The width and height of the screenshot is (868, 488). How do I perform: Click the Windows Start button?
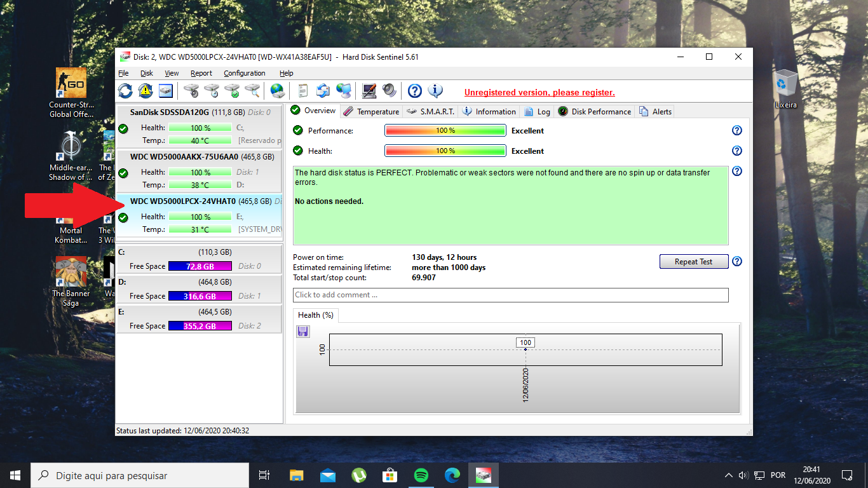15,475
